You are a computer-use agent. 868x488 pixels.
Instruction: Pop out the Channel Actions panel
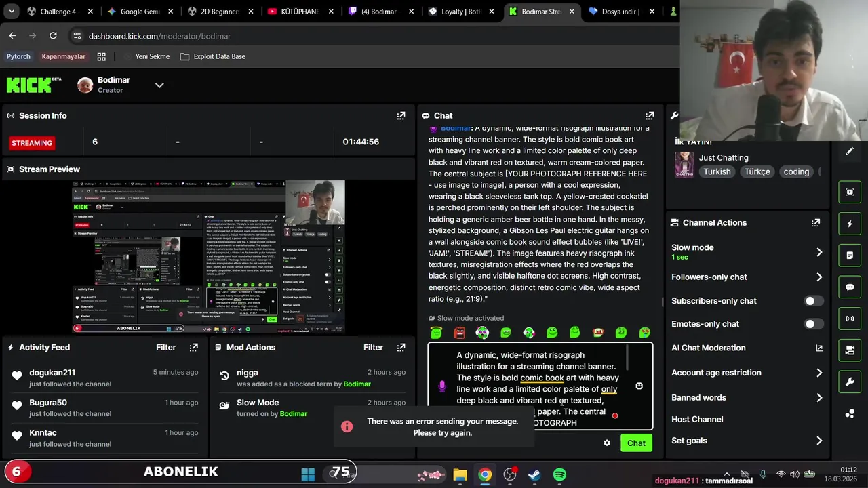point(816,222)
